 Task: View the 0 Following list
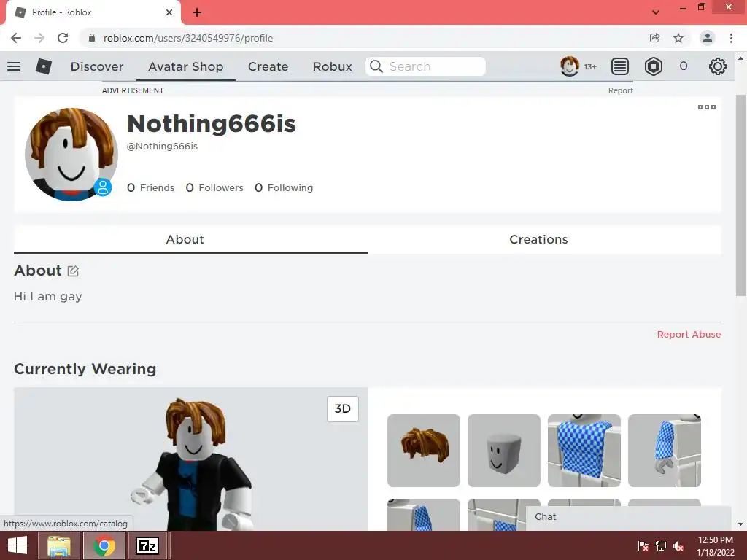pyautogui.click(x=284, y=187)
